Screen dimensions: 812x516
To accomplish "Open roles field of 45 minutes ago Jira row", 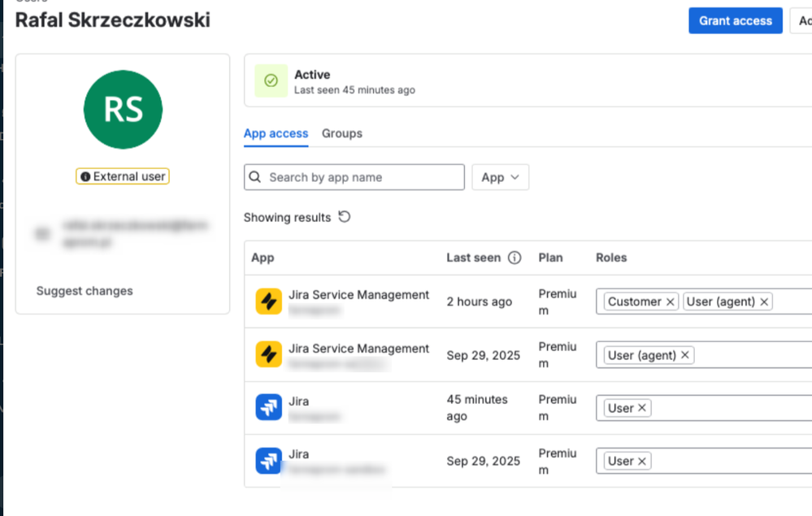I will [x=704, y=408].
